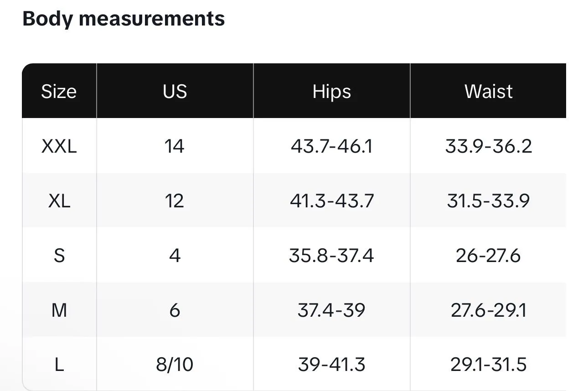Select hips value 43.7-46.1
The width and height of the screenshot is (588, 391).
(332, 146)
